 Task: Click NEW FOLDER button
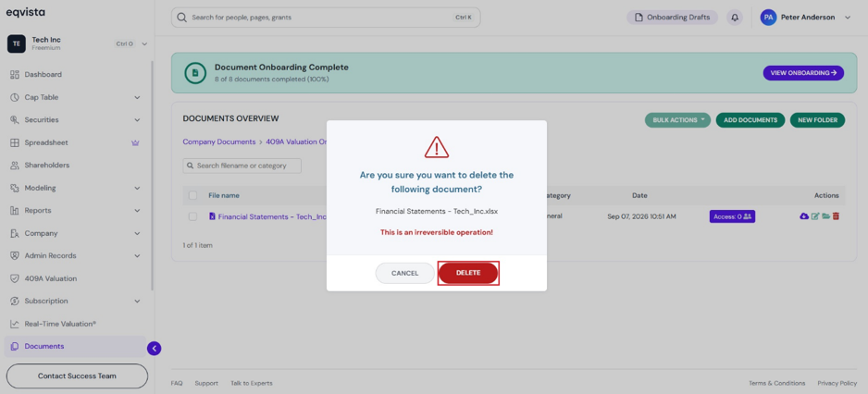(x=818, y=120)
